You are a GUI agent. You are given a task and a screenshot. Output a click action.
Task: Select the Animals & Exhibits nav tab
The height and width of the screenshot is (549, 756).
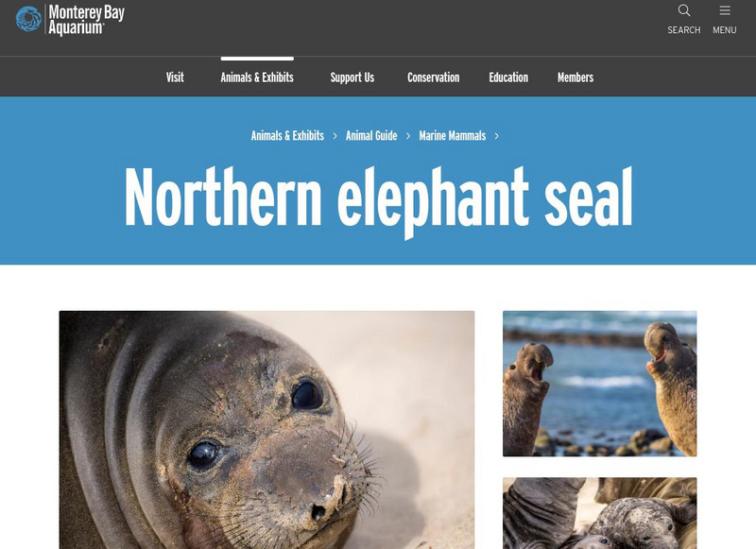click(x=257, y=77)
